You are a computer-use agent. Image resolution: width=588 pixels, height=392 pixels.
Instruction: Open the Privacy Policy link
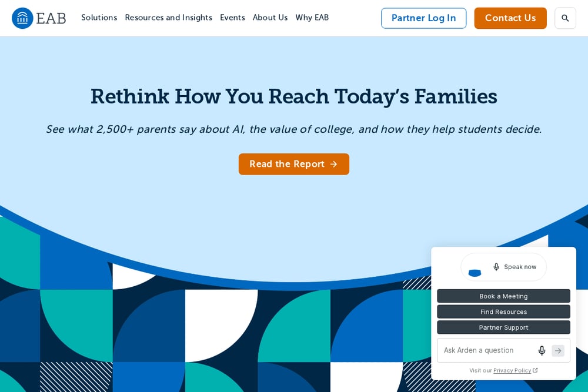(512, 370)
